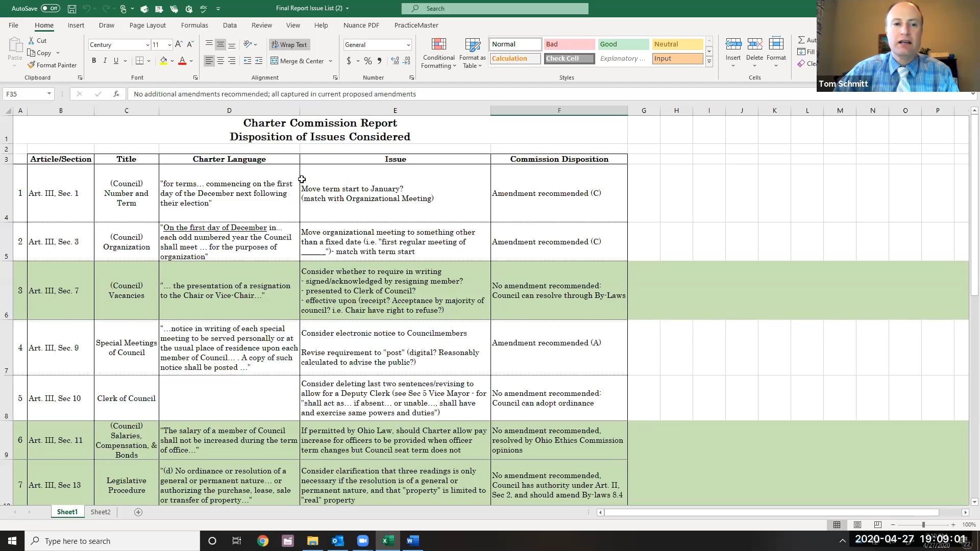Apply Percent Style
This screenshot has height=551, width=980.
tap(368, 61)
